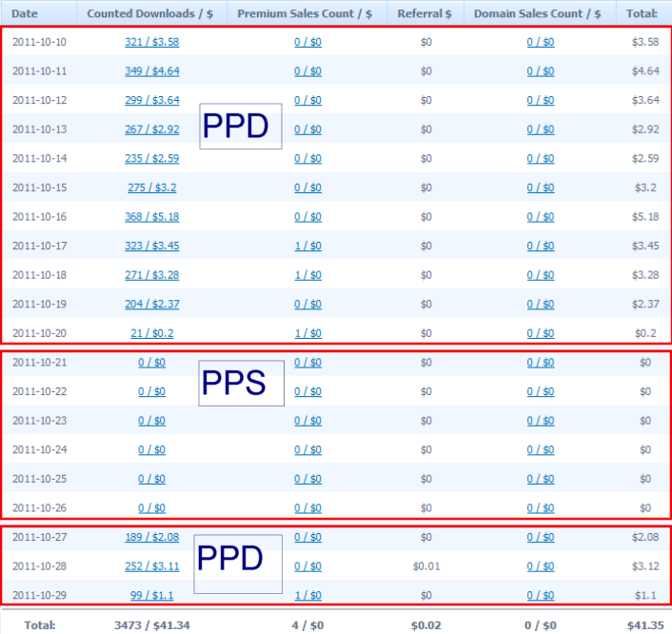Open premium sales link for 2011-10-17
Image resolution: width=672 pixels, height=634 pixels.
tap(308, 246)
